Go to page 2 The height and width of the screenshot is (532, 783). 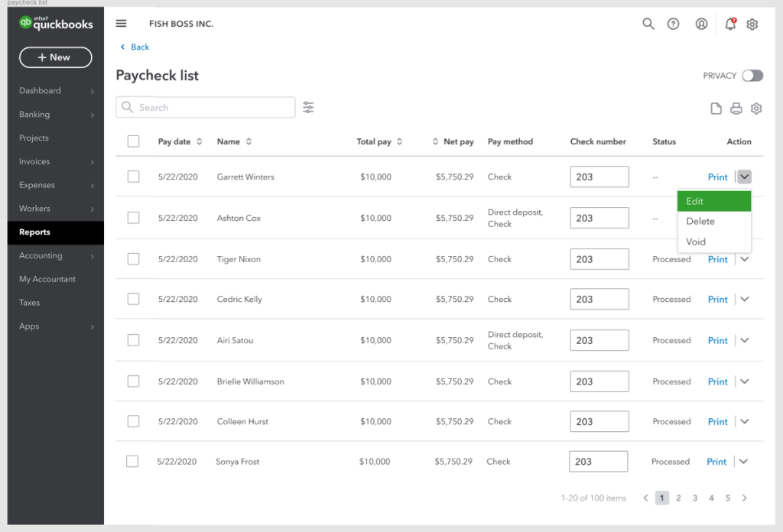[x=678, y=498]
